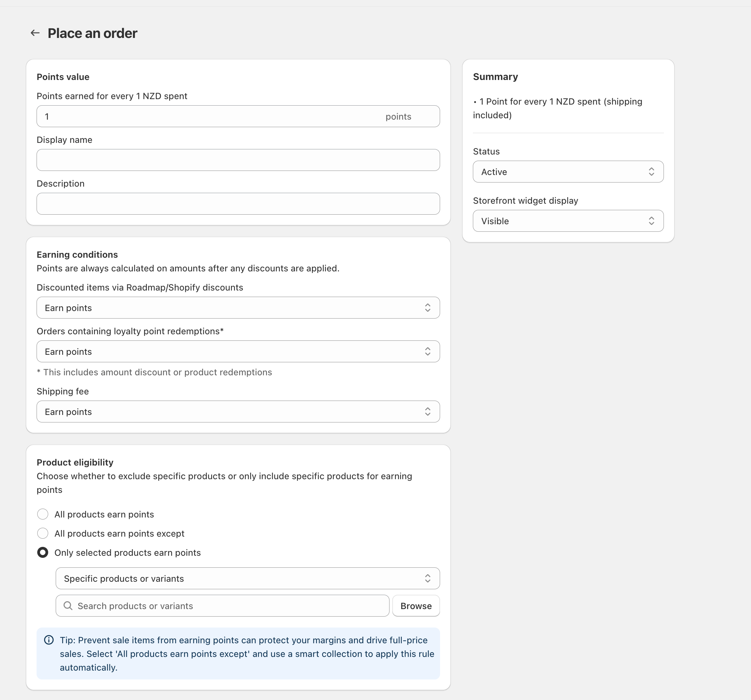Open the Storefront widget display dropdown
The height and width of the screenshot is (700, 751).
pyautogui.click(x=568, y=221)
